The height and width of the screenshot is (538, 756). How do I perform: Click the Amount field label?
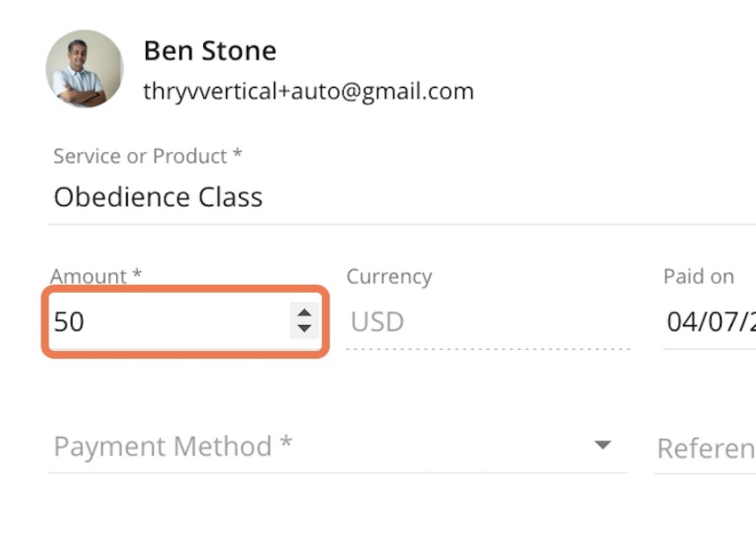tap(96, 276)
